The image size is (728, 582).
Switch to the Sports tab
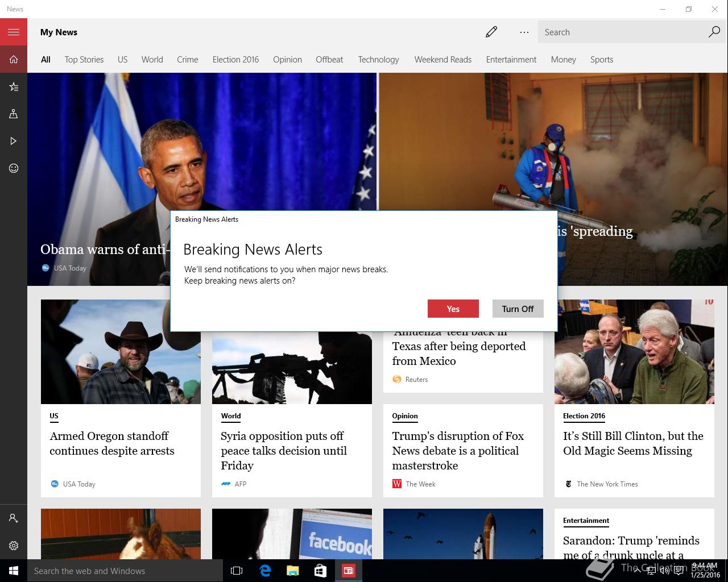[x=601, y=59]
